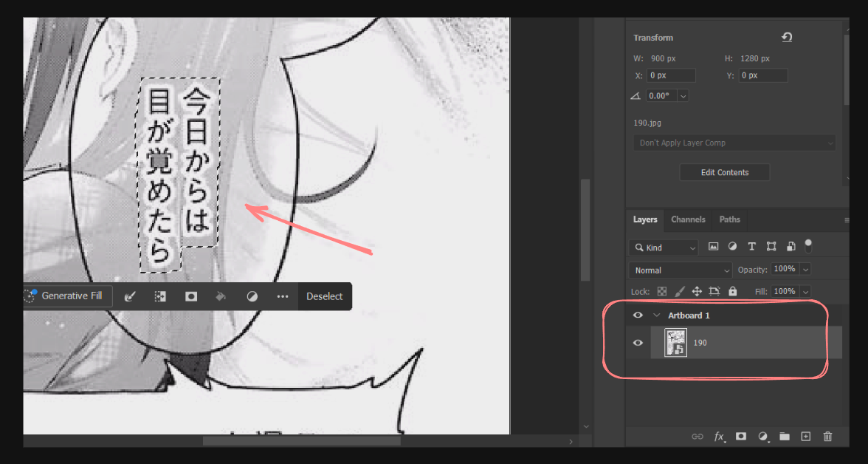The image size is (868, 464).
Task: Click the Properties panel scrollbar
Action: tap(846, 69)
